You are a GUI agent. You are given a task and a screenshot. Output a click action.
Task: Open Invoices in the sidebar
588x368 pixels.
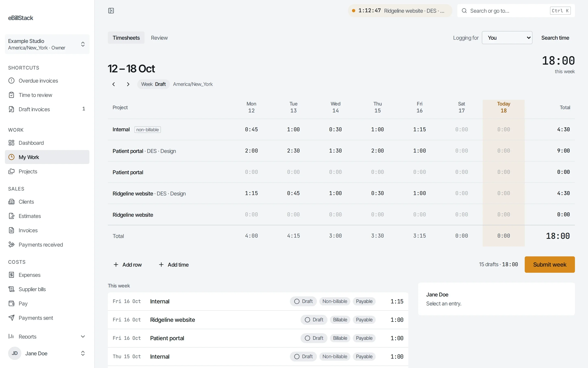(x=47, y=230)
